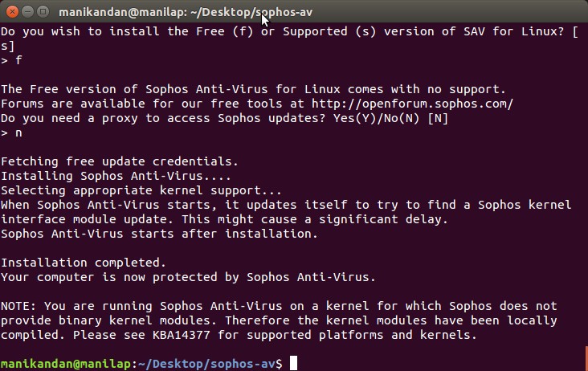This screenshot has height=371, width=588.
Task: Click "Your computer is now protected" line
Action: (x=188, y=277)
